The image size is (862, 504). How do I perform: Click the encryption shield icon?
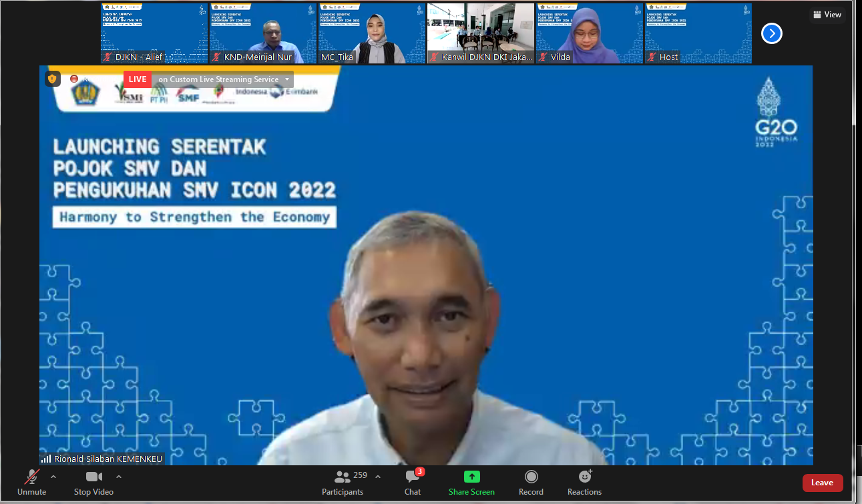click(52, 79)
